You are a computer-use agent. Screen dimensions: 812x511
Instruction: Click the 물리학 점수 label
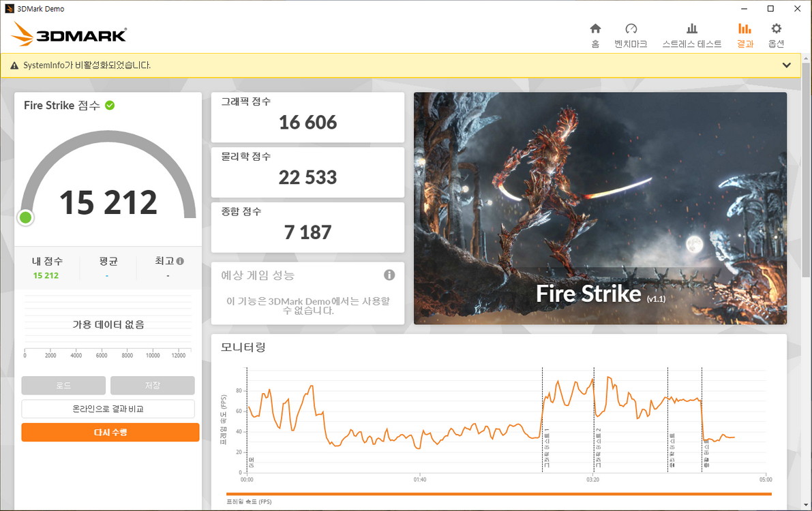click(246, 156)
